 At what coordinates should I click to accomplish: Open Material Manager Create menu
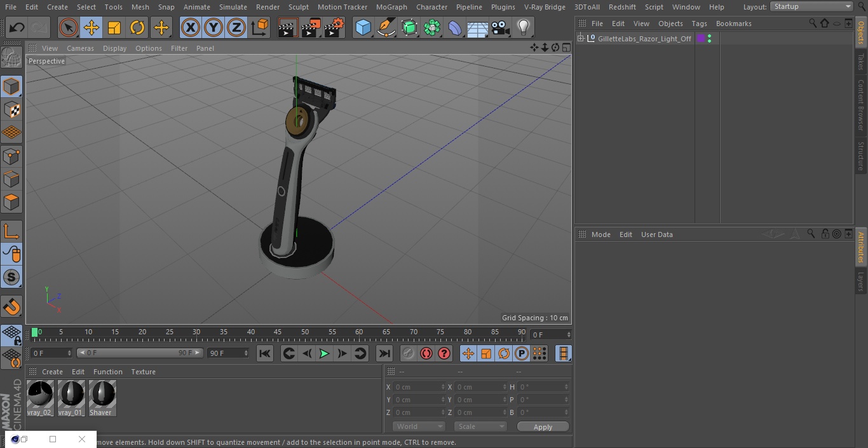pyautogui.click(x=52, y=372)
